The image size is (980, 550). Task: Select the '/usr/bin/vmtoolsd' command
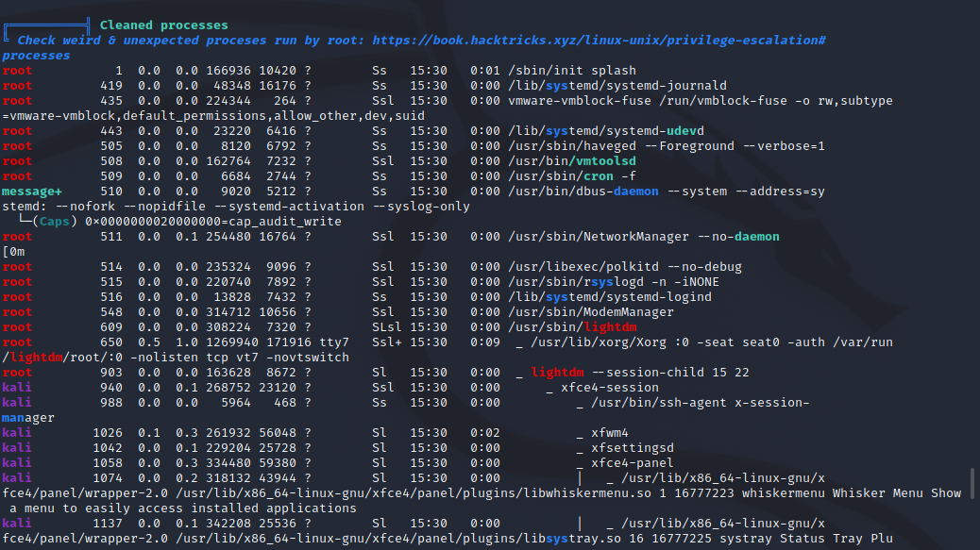coord(572,161)
